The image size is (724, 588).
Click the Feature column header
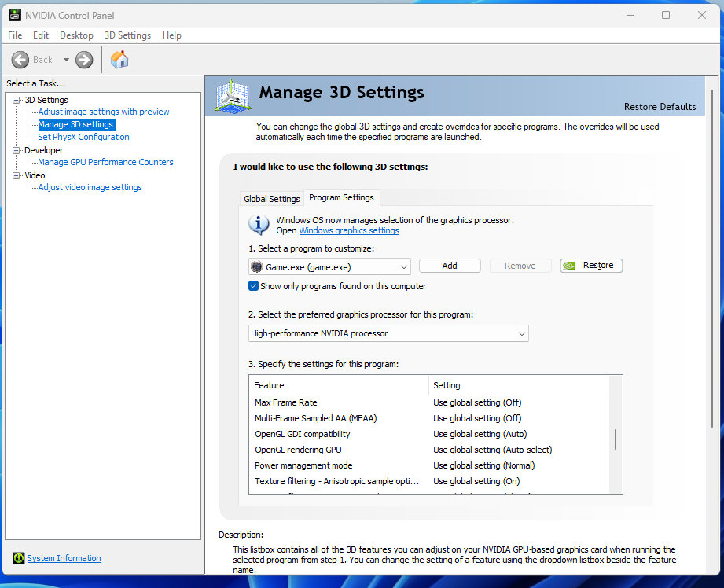(x=339, y=384)
